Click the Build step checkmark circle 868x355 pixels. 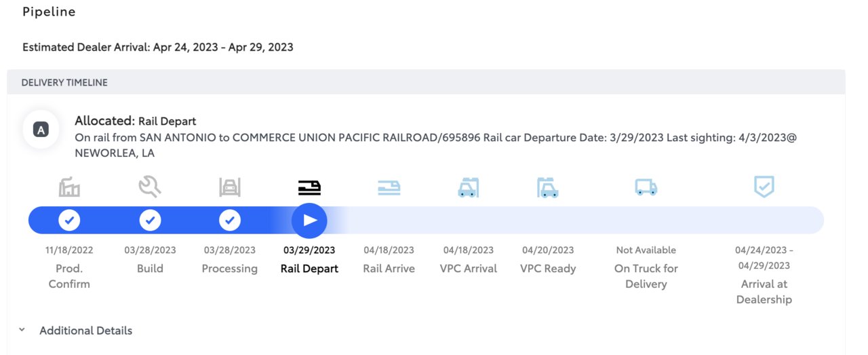pyautogui.click(x=150, y=220)
